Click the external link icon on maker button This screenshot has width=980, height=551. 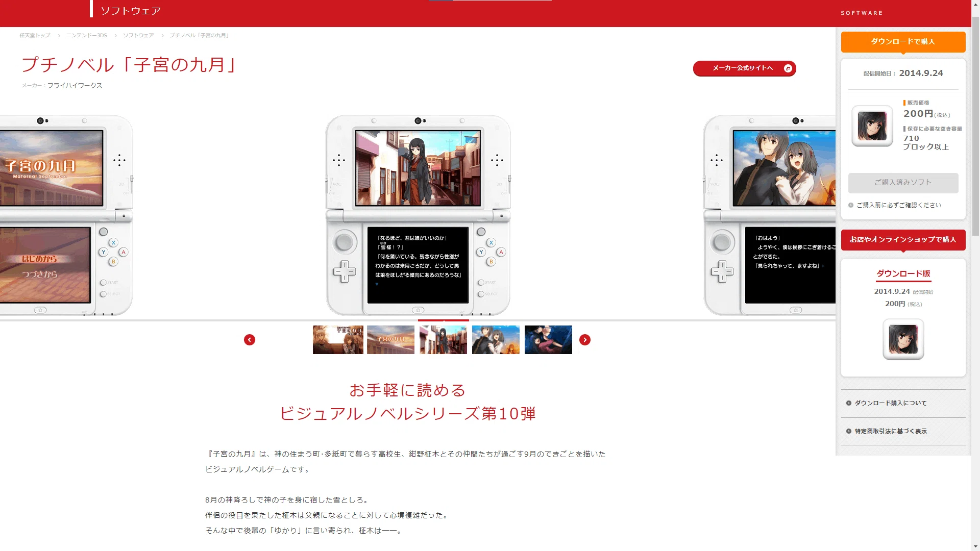click(788, 68)
